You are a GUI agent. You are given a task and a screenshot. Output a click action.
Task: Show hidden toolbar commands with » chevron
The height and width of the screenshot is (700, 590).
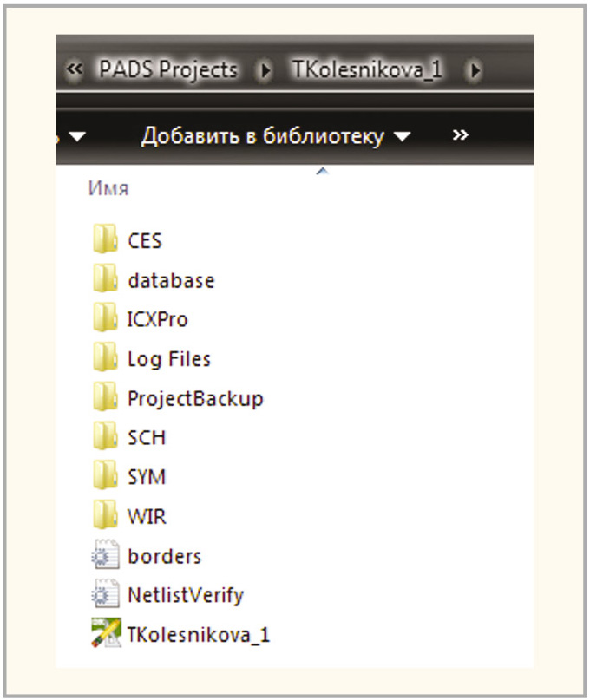[461, 135]
